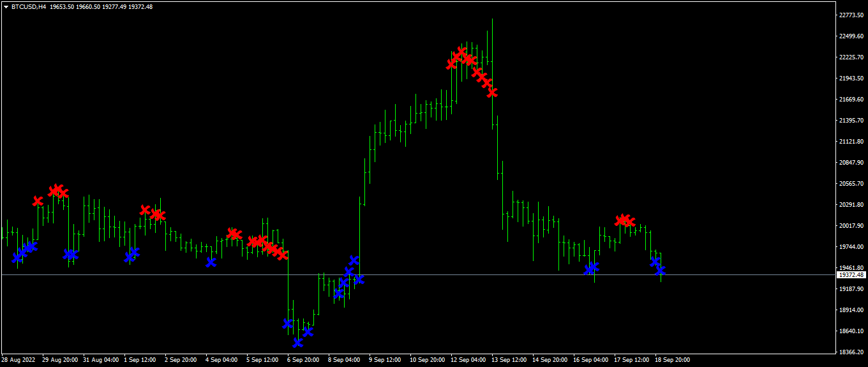This screenshot has width=868, height=367.
Task: Click the 19187.90 price axis label
Action: point(853,288)
